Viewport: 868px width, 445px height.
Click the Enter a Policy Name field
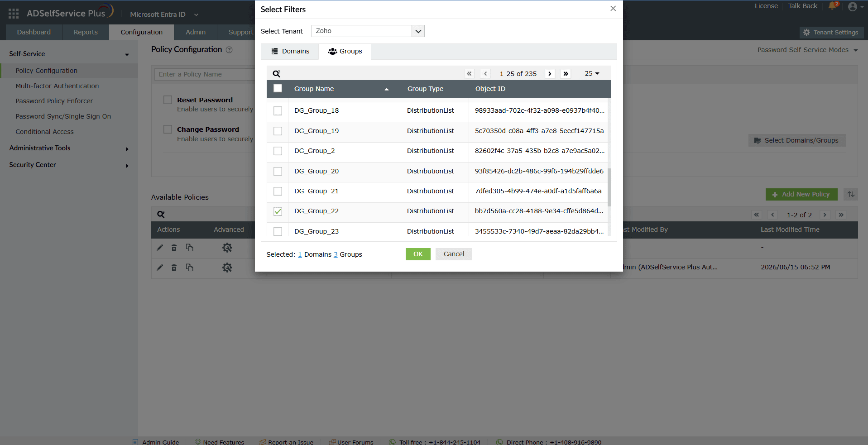(205, 74)
